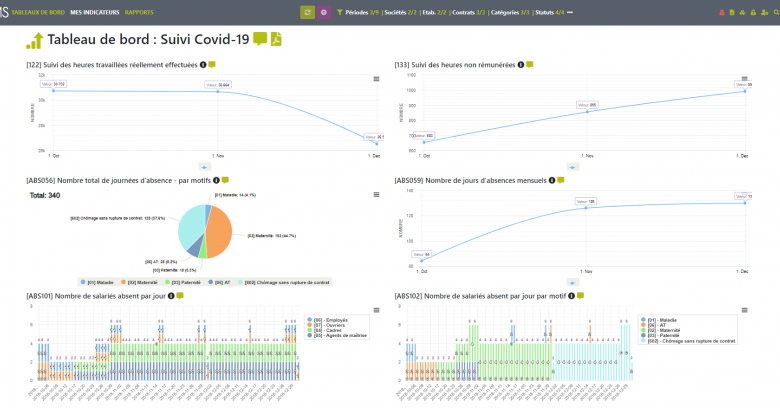Toggle Ouvriers series in [ABS101] legend
This screenshot has width=780, height=408.
332,325
